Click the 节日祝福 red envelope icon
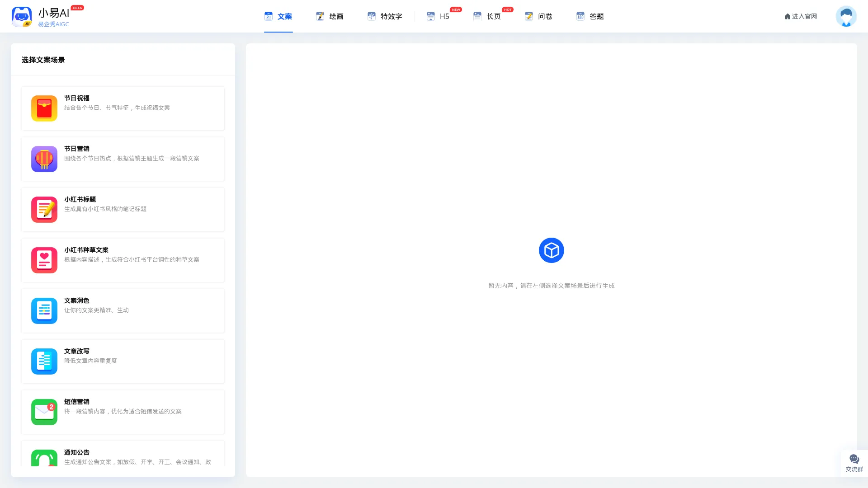This screenshot has height=488, width=868. [44, 108]
